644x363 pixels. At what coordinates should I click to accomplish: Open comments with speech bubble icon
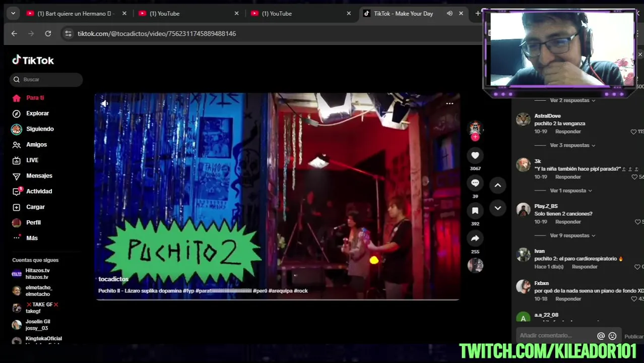click(x=475, y=183)
